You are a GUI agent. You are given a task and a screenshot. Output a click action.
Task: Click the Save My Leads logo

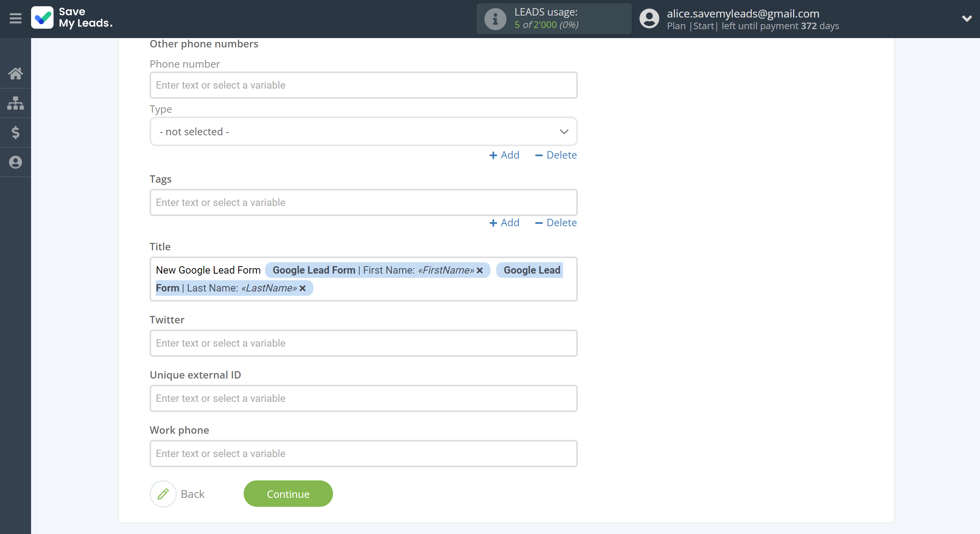[x=72, y=18]
